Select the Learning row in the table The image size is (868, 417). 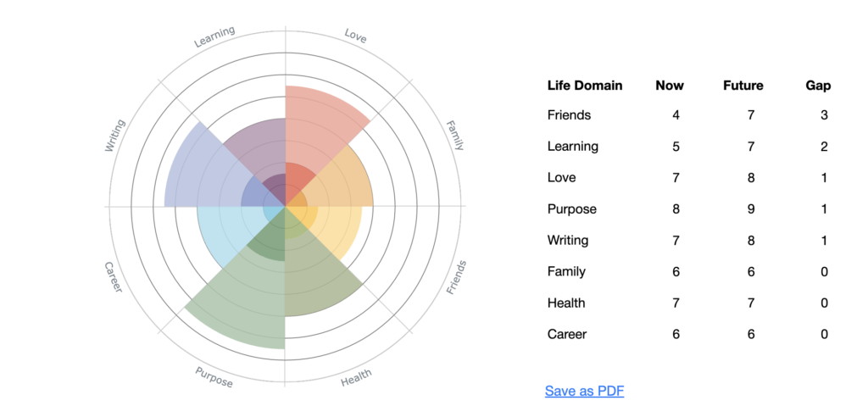[688, 147]
